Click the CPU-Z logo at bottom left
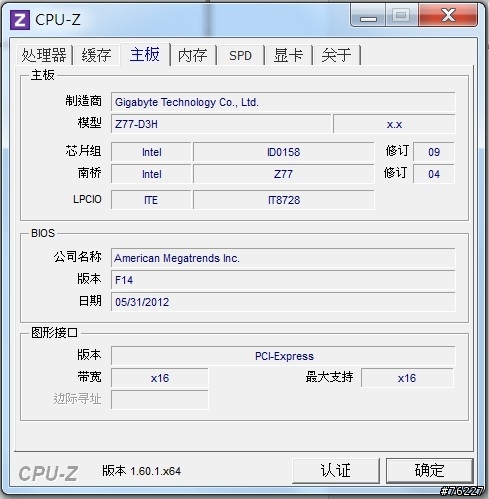The width and height of the screenshot is (489, 499). (x=48, y=473)
